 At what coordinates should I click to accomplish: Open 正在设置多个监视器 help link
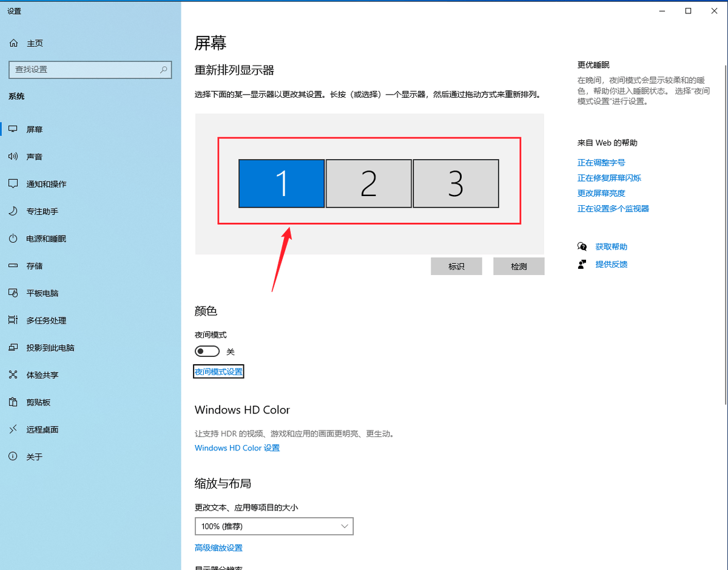(x=613, y=208)
